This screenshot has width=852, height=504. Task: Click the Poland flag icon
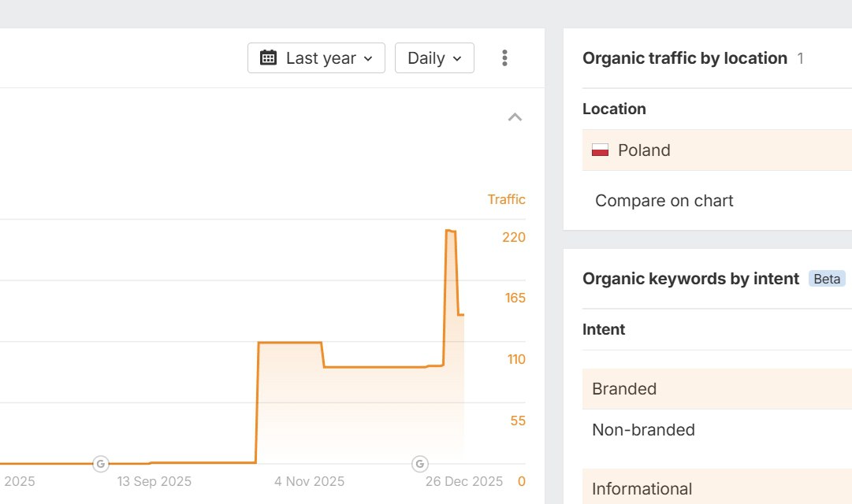[600, 150]
